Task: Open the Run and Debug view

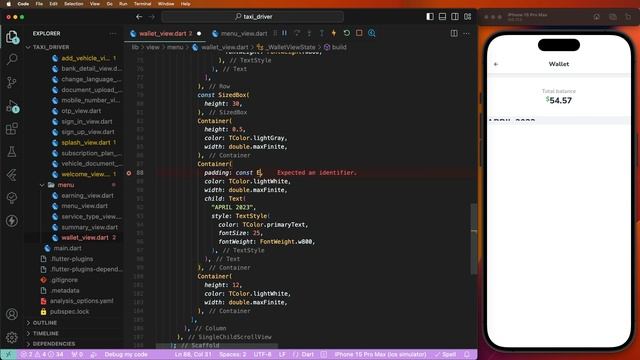Action: [12, 107]
